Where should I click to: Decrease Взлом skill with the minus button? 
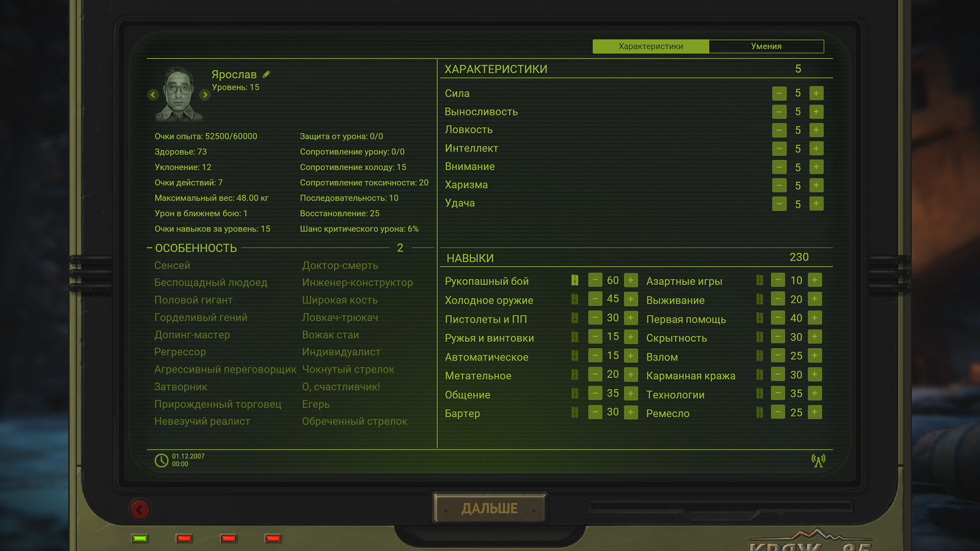tap(777, 356)
